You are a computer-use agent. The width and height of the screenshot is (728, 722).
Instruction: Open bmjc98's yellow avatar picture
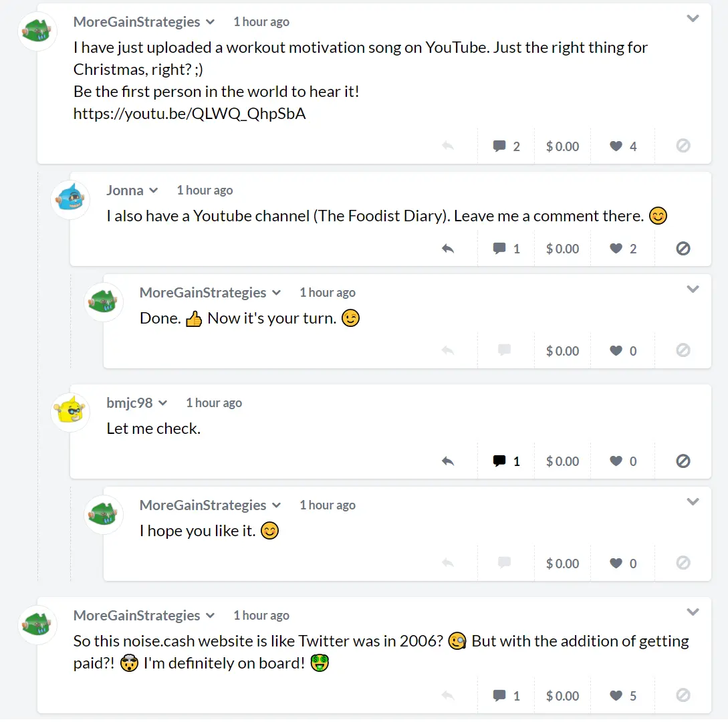70,412
